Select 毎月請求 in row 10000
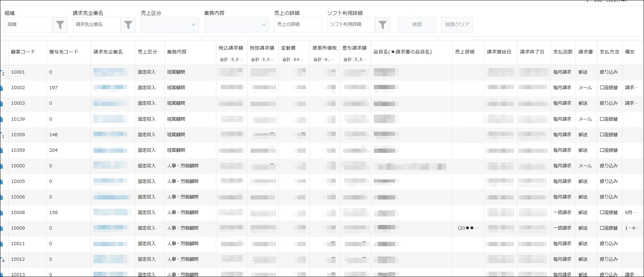Viewport: 644px width, 277px height. pyautogui.click(x=562, y=166)
